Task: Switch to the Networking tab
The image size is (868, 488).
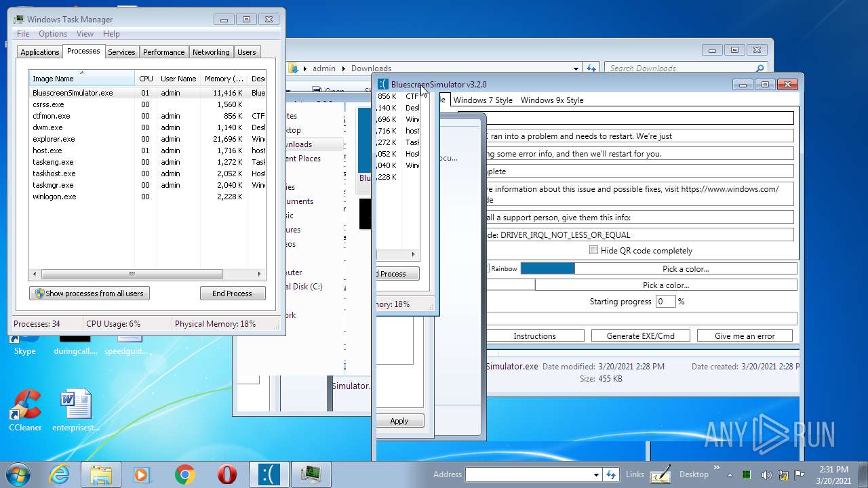Action: [211, 52]
